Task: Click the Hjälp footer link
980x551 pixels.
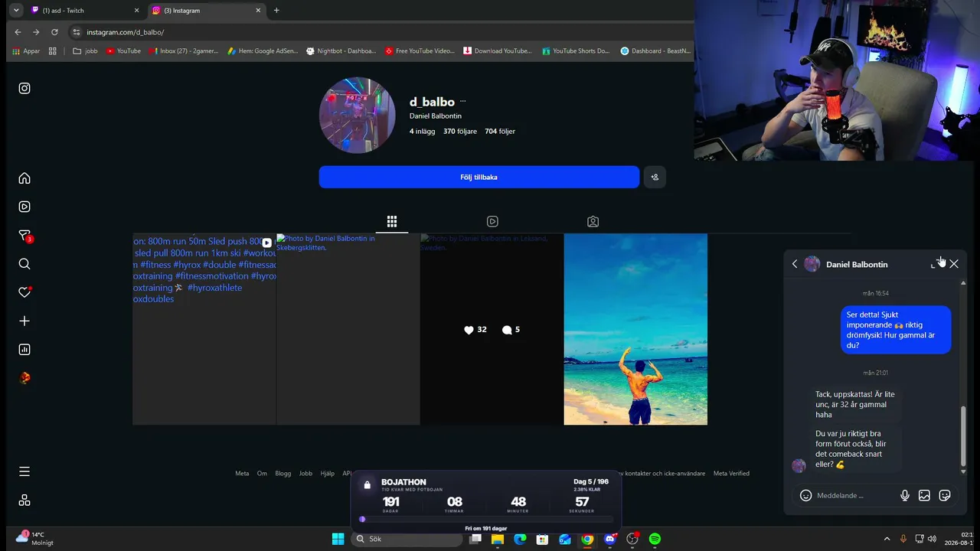Action: [x=327, y=474]
